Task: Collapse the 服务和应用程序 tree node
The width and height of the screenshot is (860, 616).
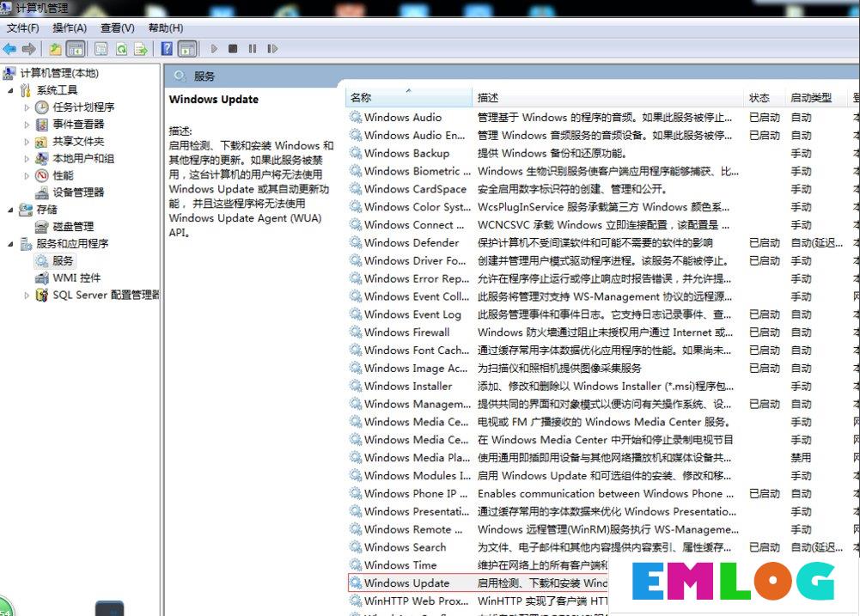Action: [10, 244]
